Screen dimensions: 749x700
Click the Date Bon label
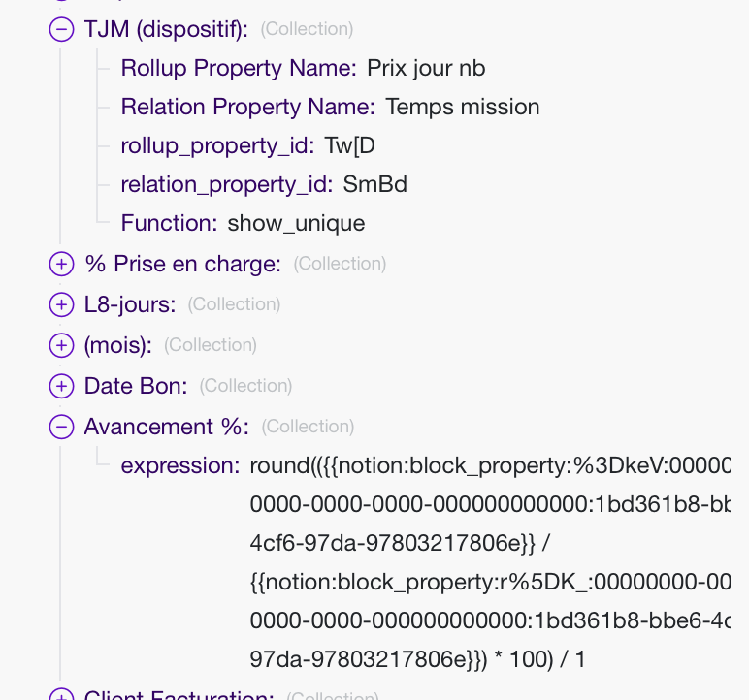[135, 386]
